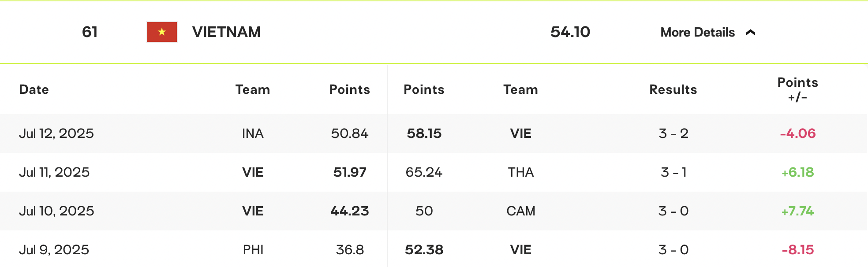Collapse the More Details chevron arrow
Image resolution: width=868 pixels, height=267 pixels.
click(751, 32)
